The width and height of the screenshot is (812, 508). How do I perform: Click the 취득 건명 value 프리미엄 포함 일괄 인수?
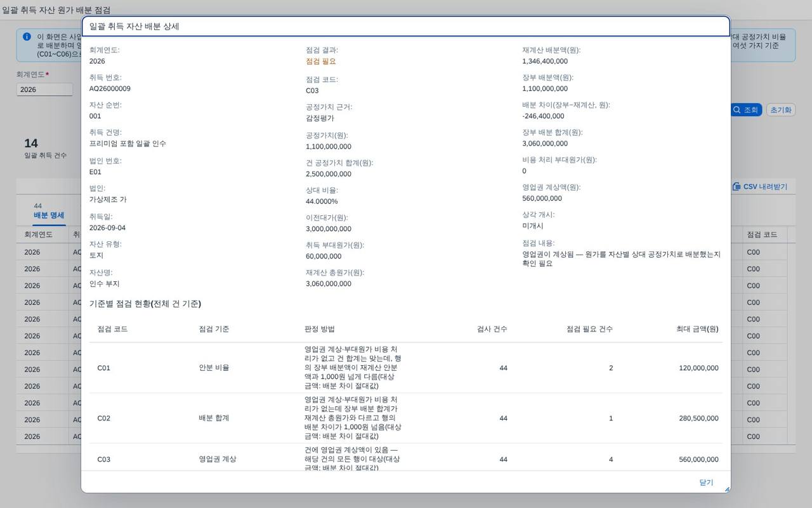(128, 144)
